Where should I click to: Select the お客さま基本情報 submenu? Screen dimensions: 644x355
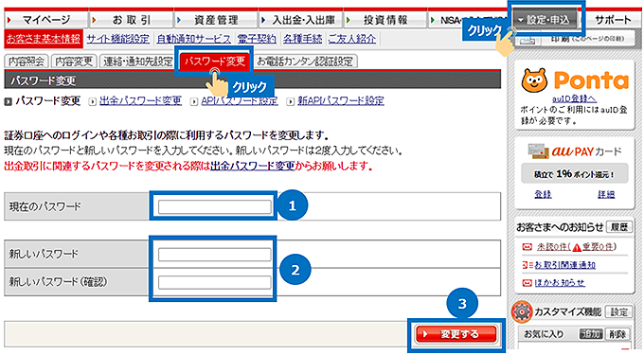44,39
